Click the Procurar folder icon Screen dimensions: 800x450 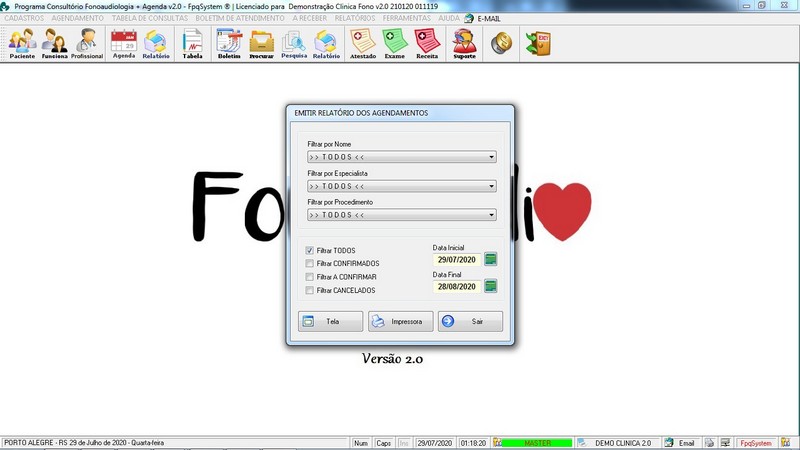[261, 44]
